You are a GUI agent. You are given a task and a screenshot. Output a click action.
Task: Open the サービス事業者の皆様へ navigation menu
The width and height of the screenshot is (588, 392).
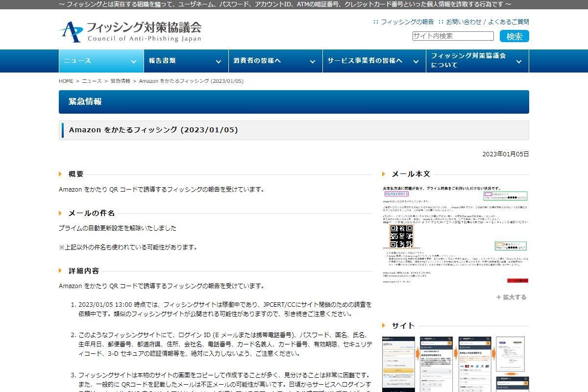tap(374, 61)
